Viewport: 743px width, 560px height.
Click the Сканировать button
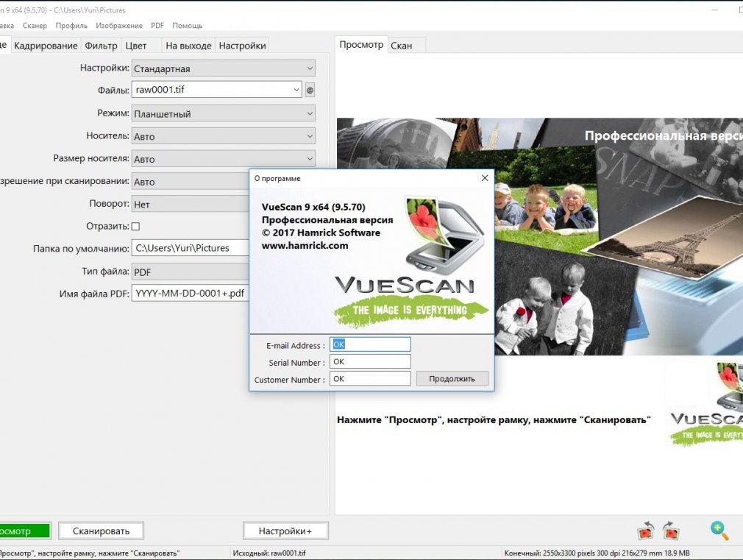(101, 531)
